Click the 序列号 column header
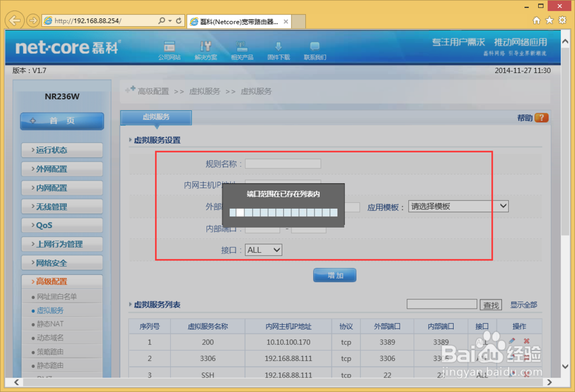The image size is (575, 392). coord(149,326)
